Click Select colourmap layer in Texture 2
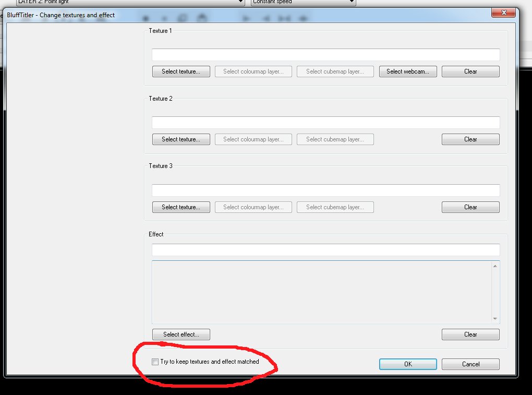Image resolution: width=532 pixels, height=395 pixels. 253,139
